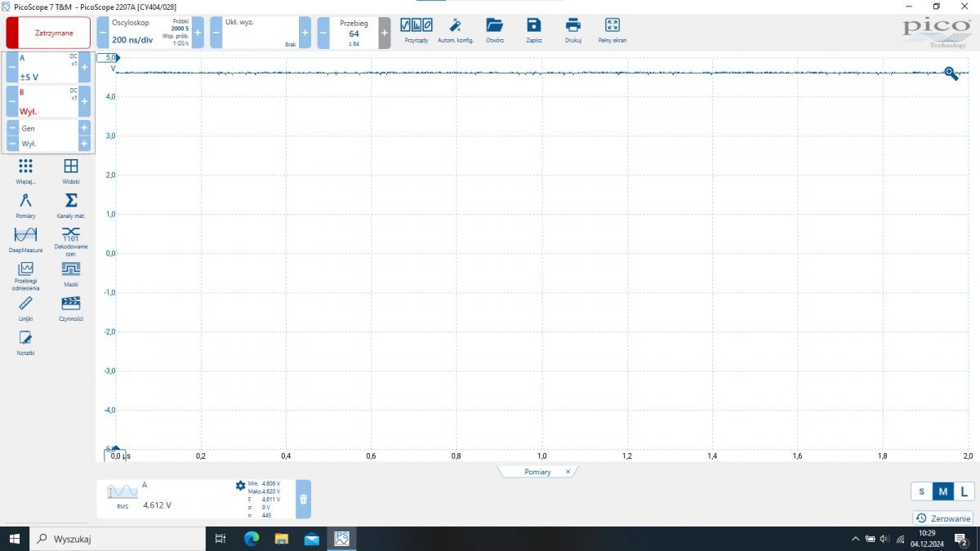980x551 pixels.
Task: Click the Drukuj printer icon
Action: click(x=573, y=29)
